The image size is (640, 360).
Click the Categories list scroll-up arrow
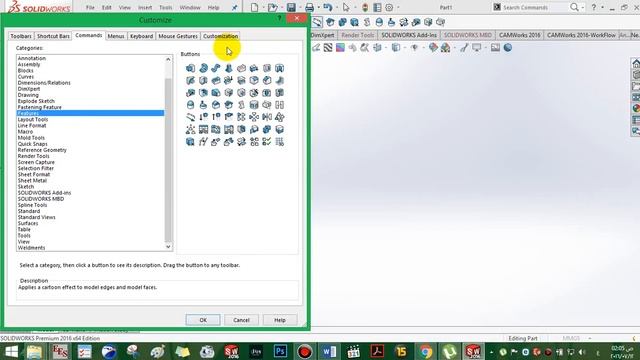[x=168, y=59]
